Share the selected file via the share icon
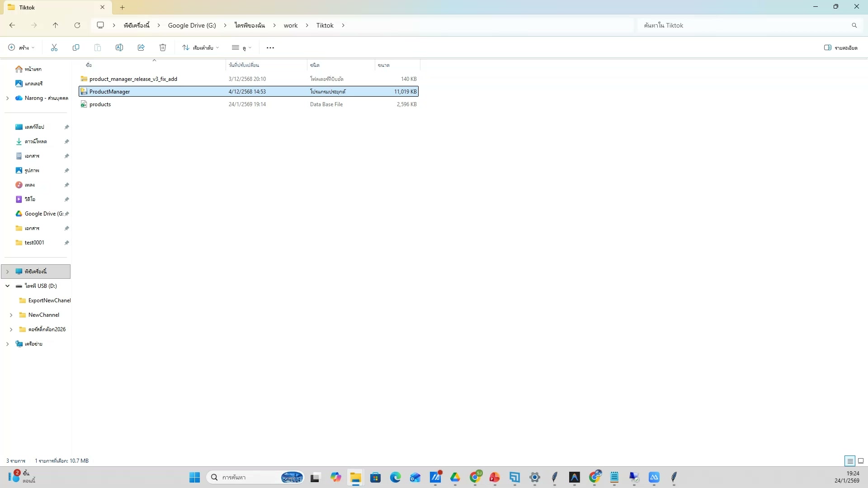 [x=141, y=47]
